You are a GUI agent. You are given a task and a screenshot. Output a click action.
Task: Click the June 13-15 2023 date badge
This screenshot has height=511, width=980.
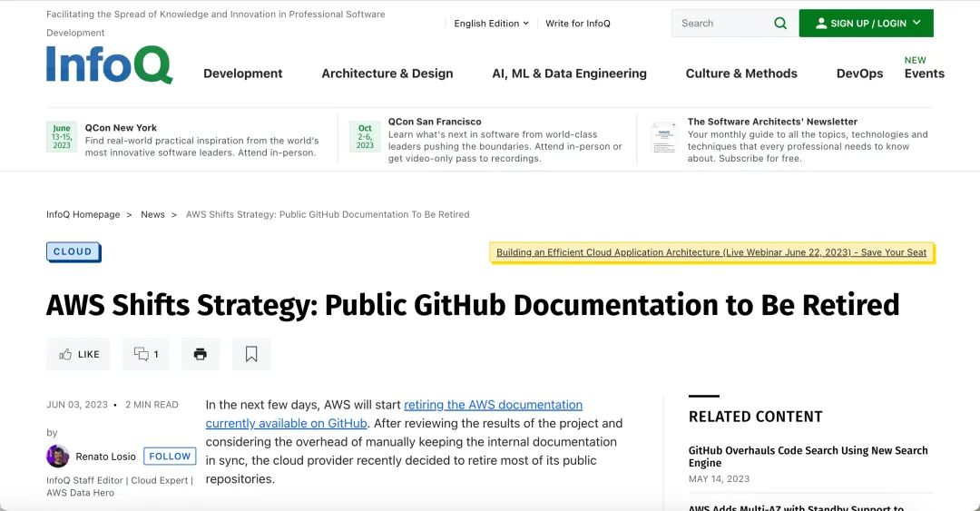click(x=62, y=136)
